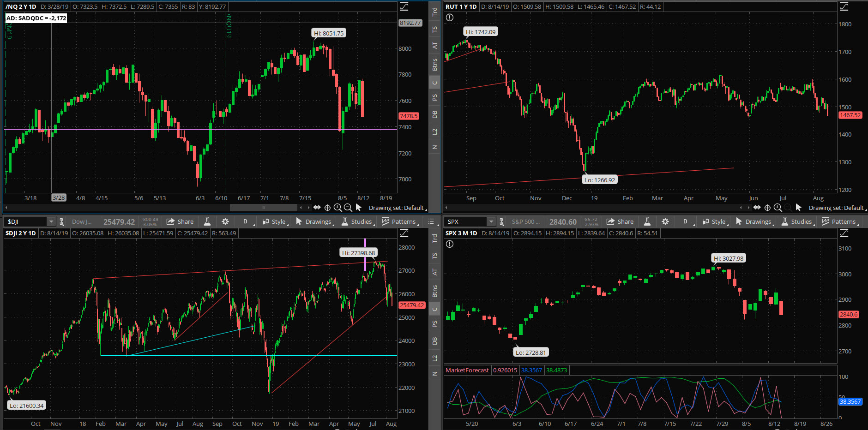
Task: Select the Trd sidebar tab on the $DJI chart
Action: point(434,239)
